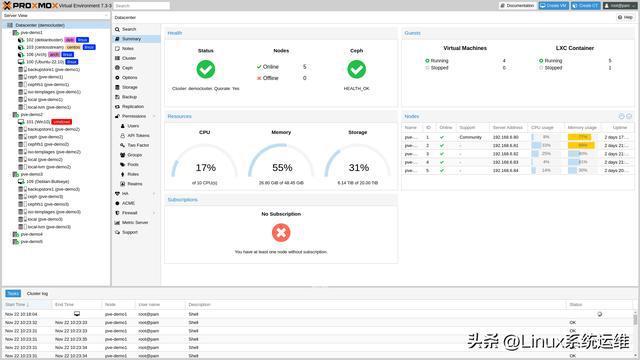Select the API Tokens entry
Viewport: 640px width, 360px height.
coord(138,136)
